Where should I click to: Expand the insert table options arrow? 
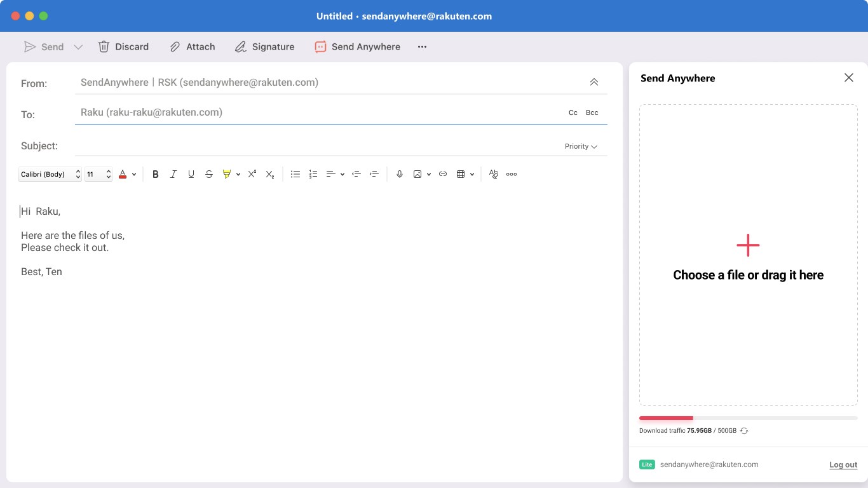click(x=472, y=174)
